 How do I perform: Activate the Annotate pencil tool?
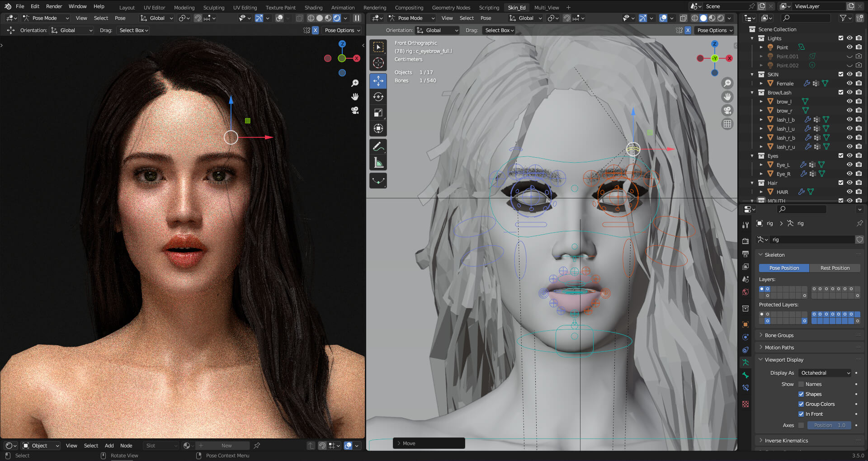coord(378,147)
